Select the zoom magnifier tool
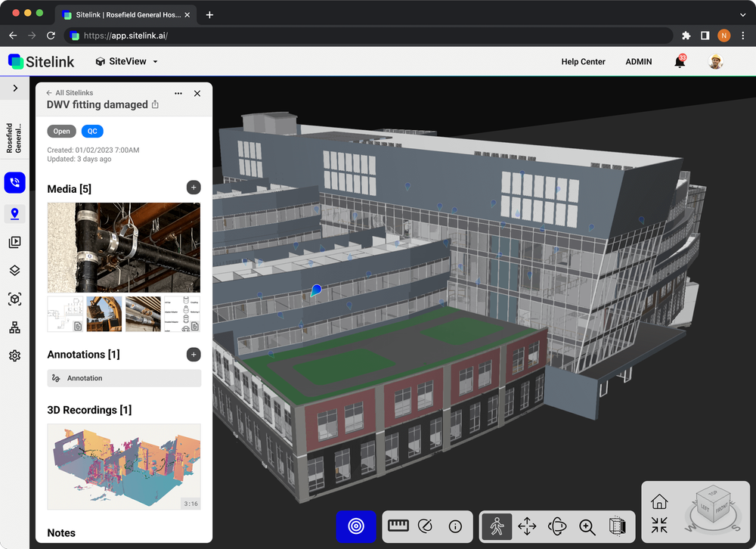The image size is (756, 549). pos(587,526)
